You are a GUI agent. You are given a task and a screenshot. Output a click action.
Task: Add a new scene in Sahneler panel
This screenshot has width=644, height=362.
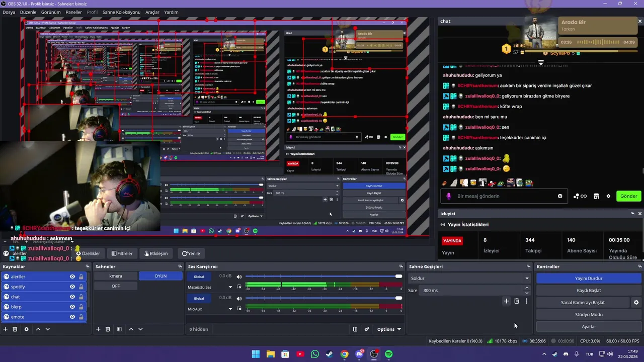coord(98,329)
